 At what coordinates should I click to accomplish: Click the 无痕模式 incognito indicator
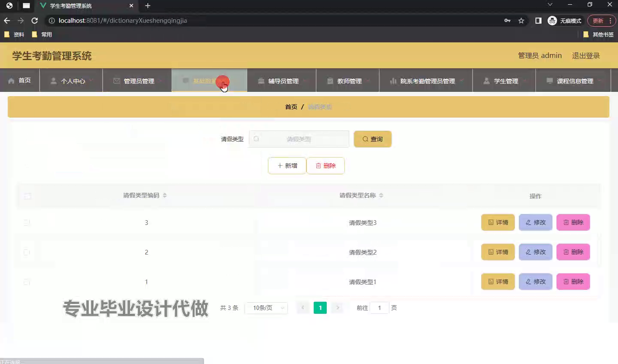click(x=565, y=21)
